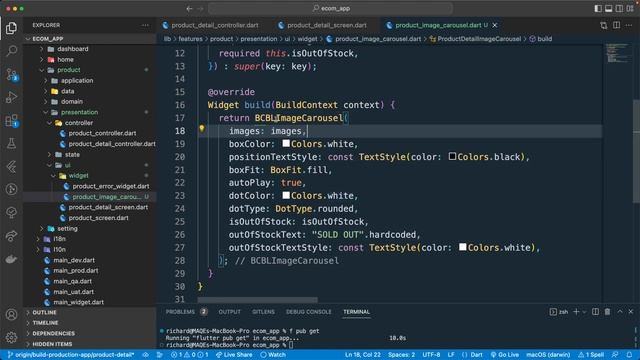
Task: Open the Run and Debug view
Action: tap(11, 97)
